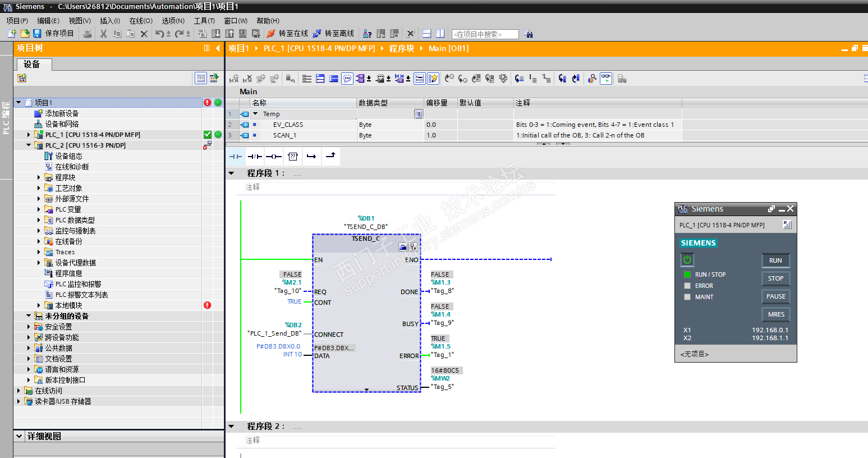The image size is (868, 458).
Task: Insert an output coil into the network
Action: click(274, 157)
